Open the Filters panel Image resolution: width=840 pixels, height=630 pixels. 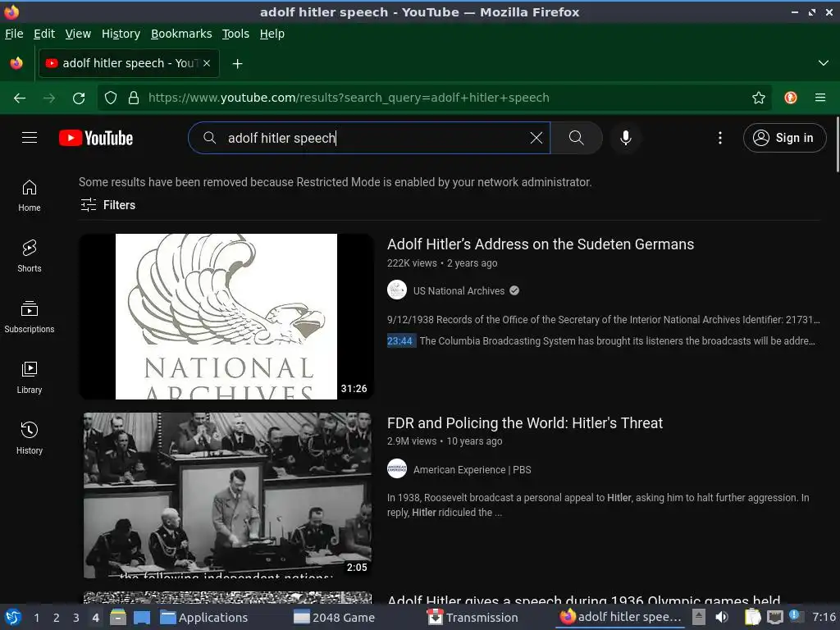pyautogui.click(x=107, y=204)
